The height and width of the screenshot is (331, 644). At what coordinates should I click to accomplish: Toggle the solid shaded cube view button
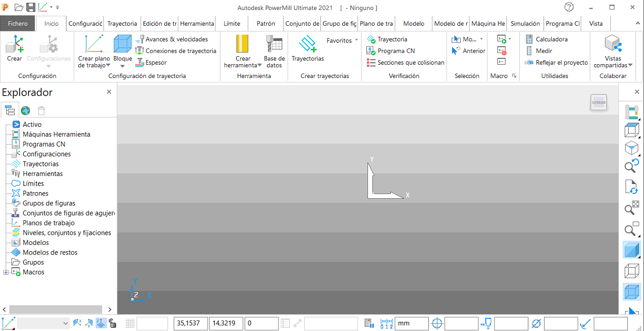[x=632, y=250]
